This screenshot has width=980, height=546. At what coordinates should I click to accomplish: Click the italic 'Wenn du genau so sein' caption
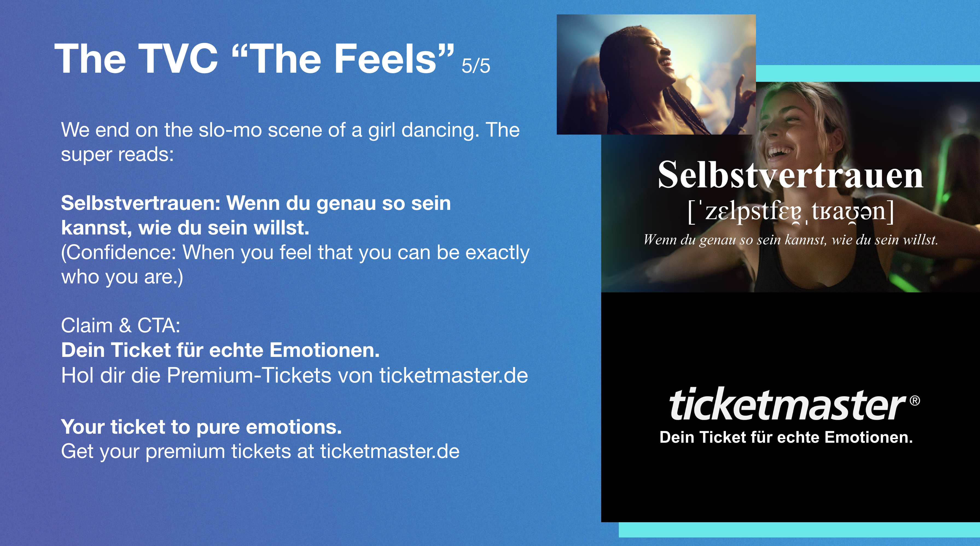pos(790,240)
